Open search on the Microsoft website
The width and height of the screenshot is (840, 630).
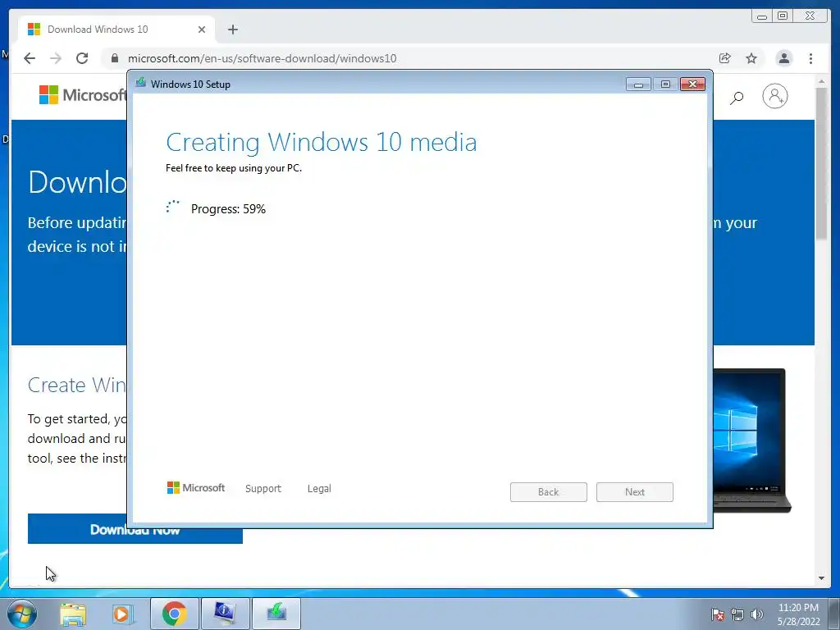[x=737, y=97]
